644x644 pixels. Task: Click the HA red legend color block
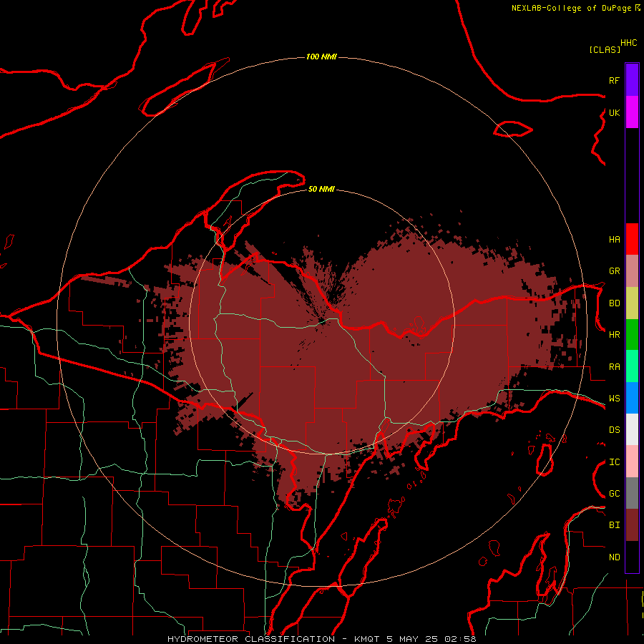632,239
